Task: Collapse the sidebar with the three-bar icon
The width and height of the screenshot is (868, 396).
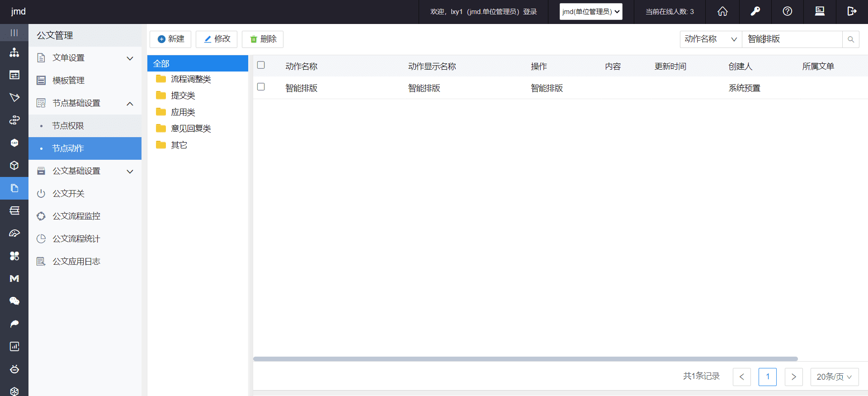Action: coord(14,33)
